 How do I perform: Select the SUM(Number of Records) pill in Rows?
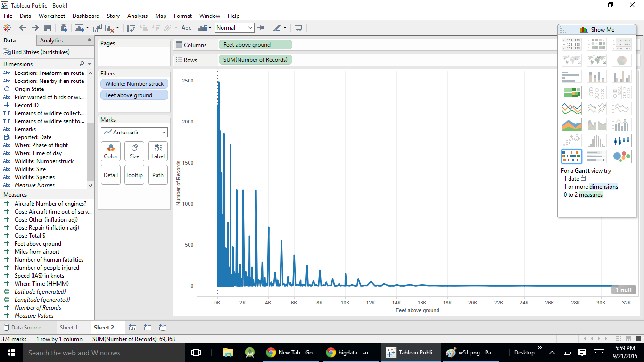click(255, 60)
